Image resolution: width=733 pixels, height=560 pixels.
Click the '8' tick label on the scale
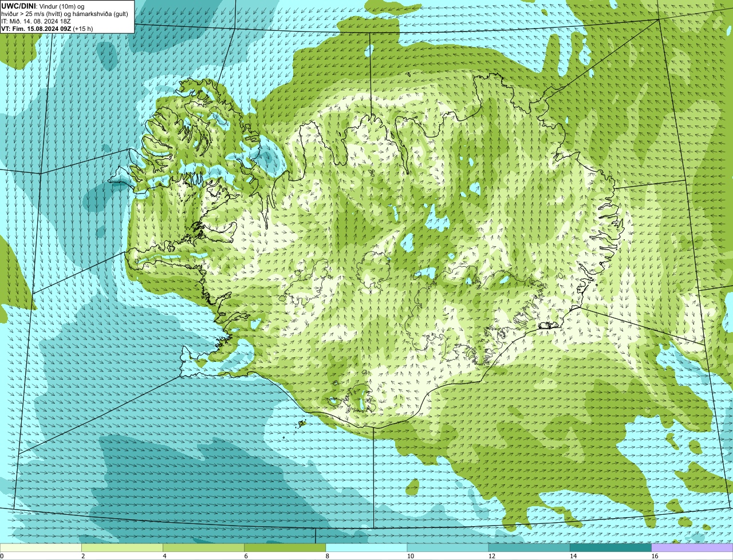click(x=328, y=556)
